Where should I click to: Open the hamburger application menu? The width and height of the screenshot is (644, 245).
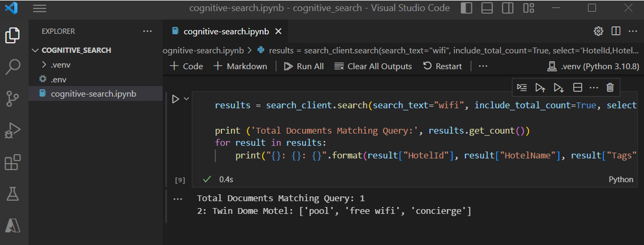(x=40, y=9)
